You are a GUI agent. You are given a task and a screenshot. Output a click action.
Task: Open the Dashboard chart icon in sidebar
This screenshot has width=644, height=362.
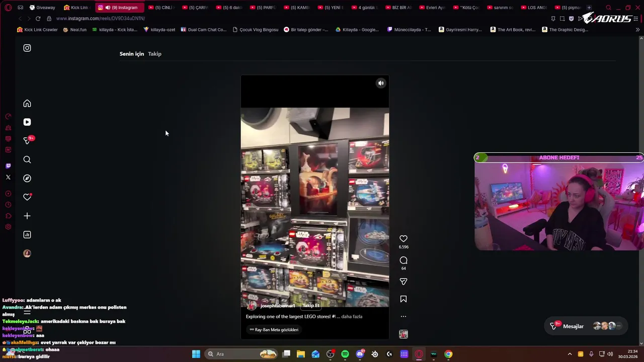27,235
